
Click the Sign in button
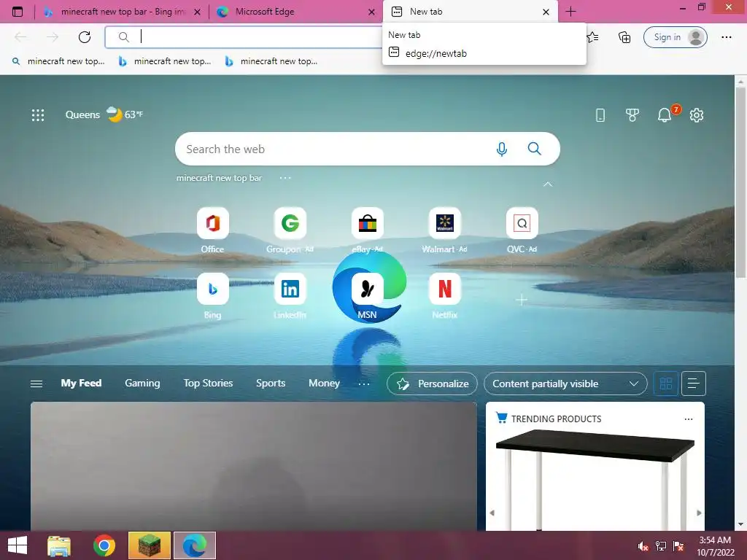[675, 37]
